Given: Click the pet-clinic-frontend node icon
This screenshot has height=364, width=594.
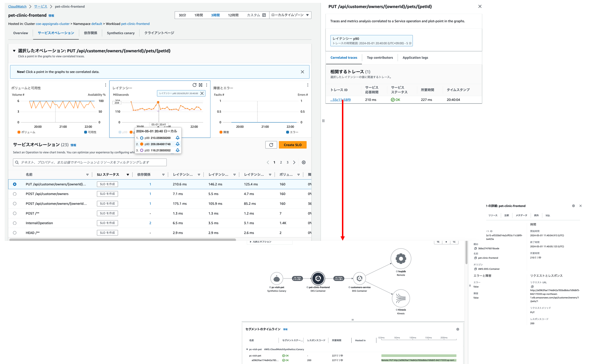Looking at the screenshot, I should (x=318, y=278).
